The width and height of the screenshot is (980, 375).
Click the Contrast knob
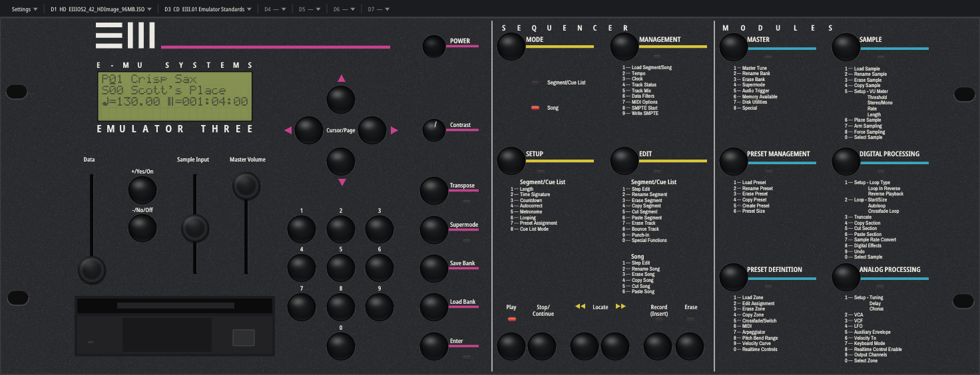coord(433,130)
